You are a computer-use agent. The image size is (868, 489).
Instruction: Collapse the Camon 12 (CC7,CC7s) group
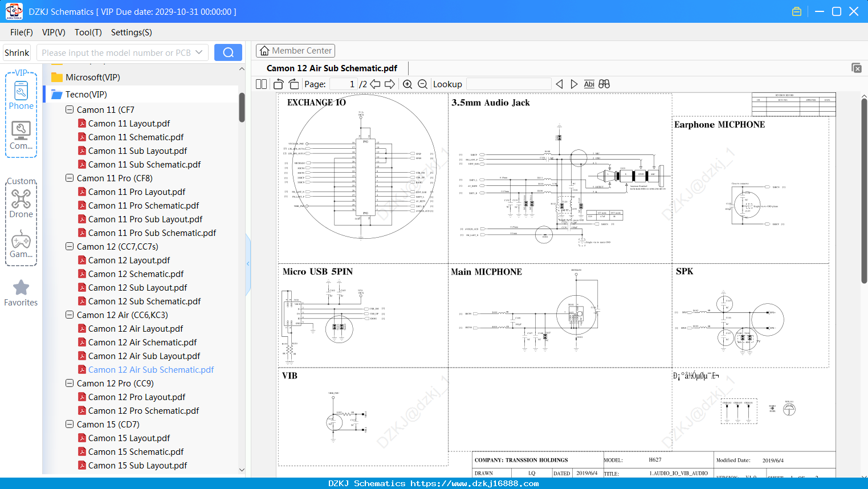coord(70,246)
